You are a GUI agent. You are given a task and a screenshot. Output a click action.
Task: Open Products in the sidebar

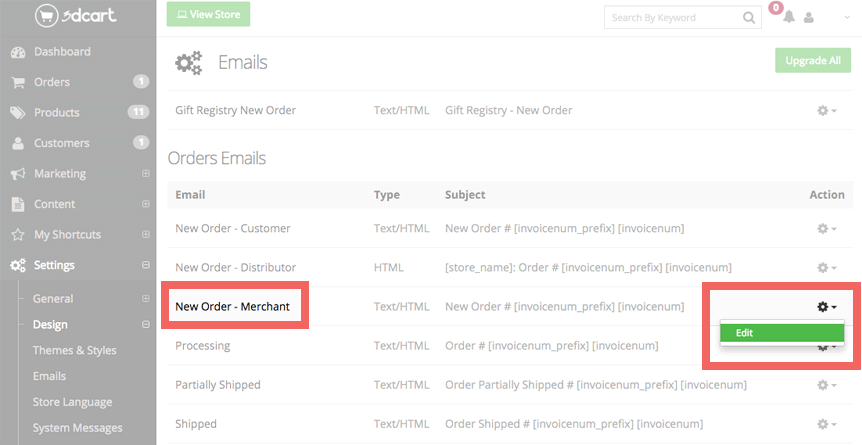57,113
